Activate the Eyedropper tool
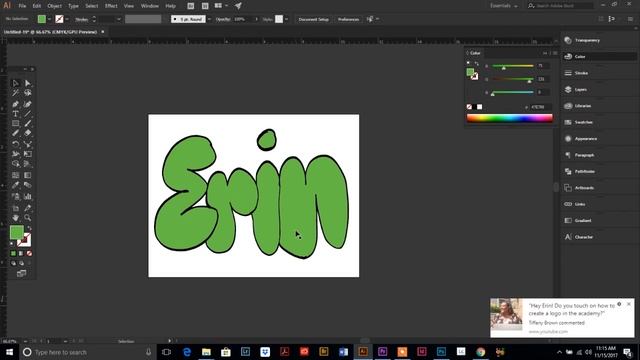 [x=16, y=185]
